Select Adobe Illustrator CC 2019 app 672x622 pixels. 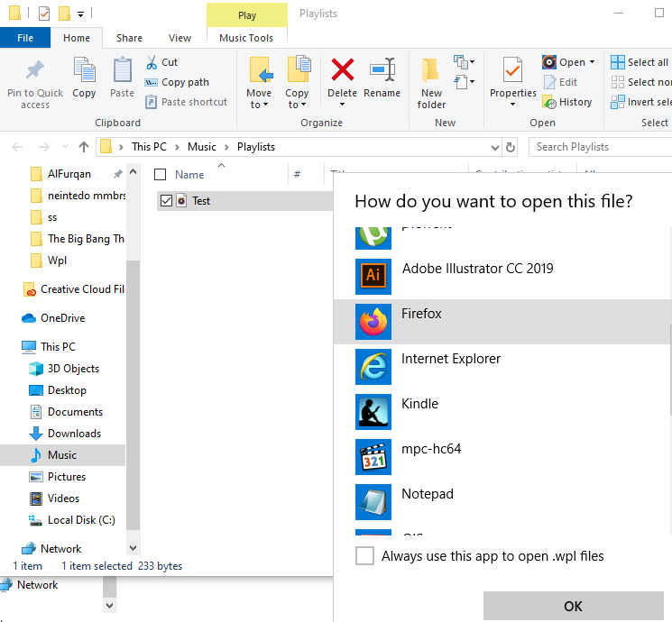tap(502, 277)
